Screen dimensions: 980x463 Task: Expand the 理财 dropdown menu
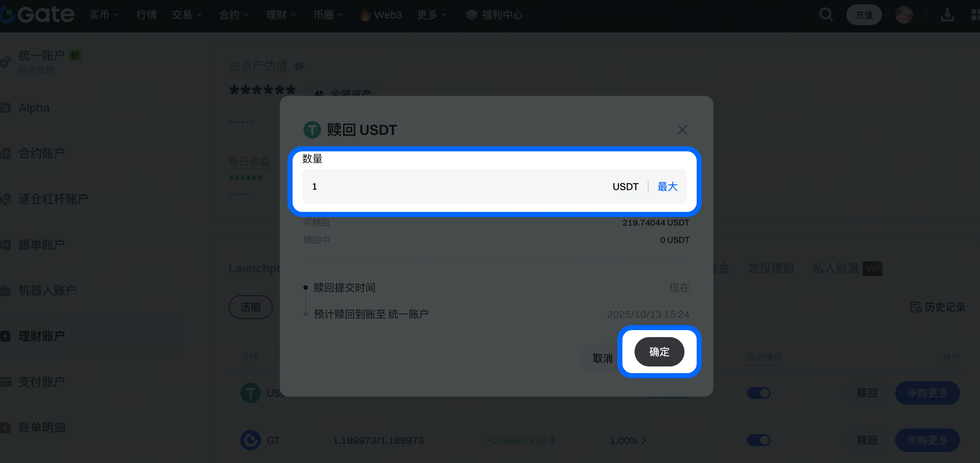(x=281, y=15)
